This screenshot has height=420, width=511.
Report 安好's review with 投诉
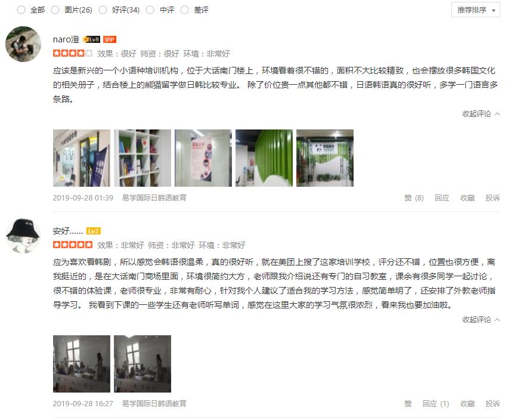pyautogui.click(x=493, y=404)
